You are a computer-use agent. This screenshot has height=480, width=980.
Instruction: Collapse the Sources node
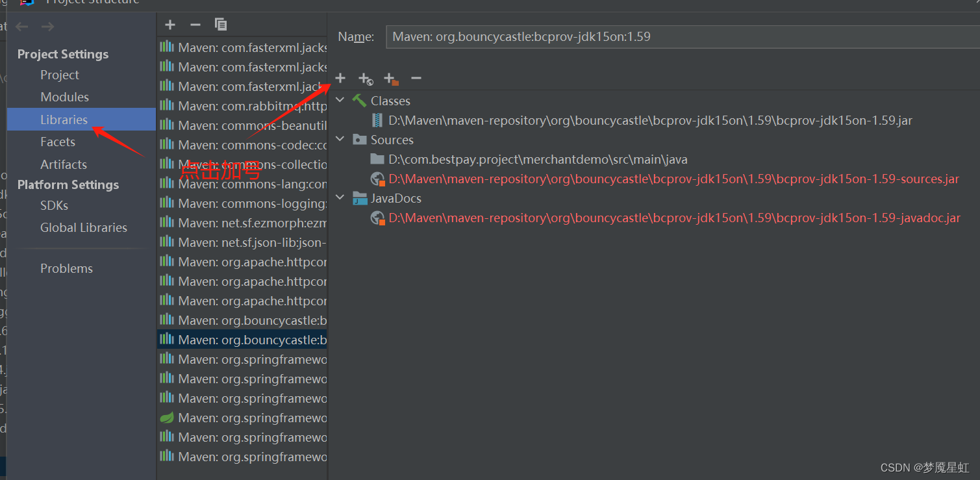click(340, 140)
